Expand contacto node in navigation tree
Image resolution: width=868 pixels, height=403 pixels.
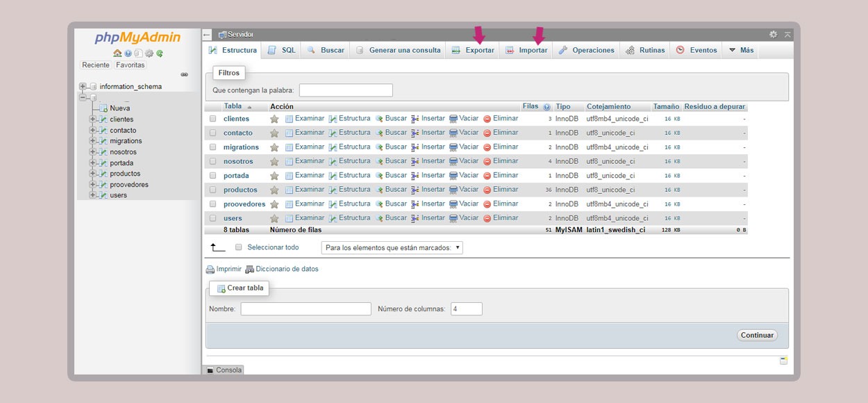coord(93,131)
